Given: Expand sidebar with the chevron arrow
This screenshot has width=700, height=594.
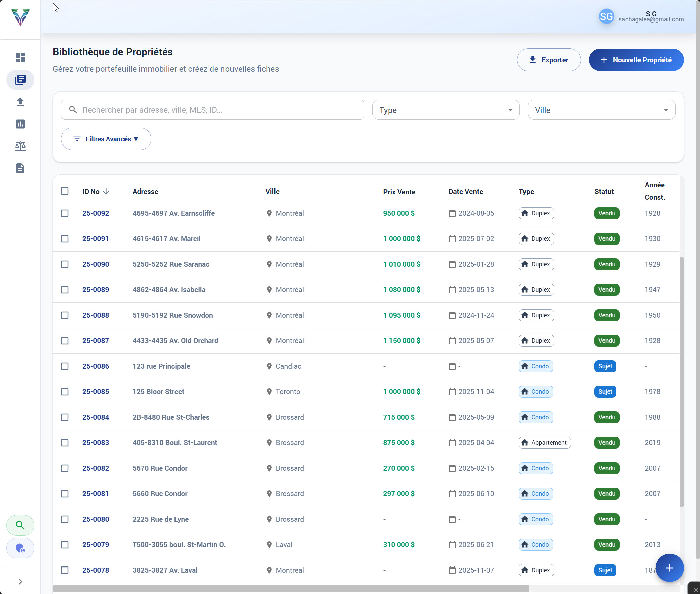Looking at the screenshot, I should (20, 582).
